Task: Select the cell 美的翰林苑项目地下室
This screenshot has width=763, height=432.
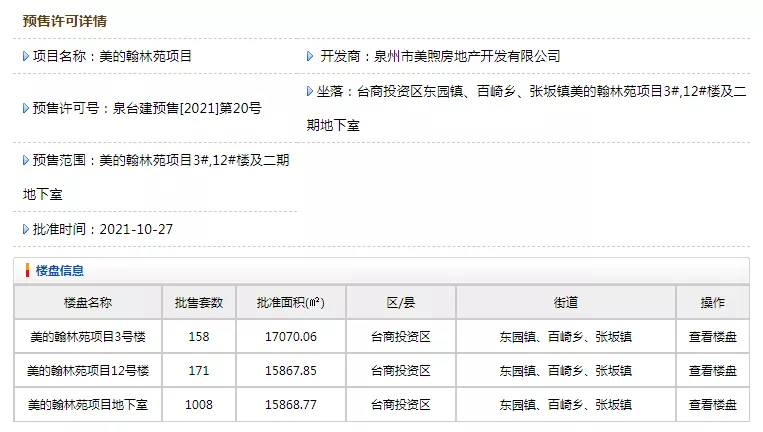Action: [x=88, y=405]
